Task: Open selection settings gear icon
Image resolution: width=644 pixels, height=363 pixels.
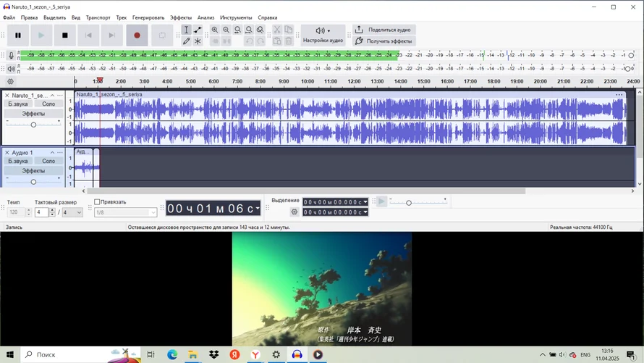Action: point(294,212)
